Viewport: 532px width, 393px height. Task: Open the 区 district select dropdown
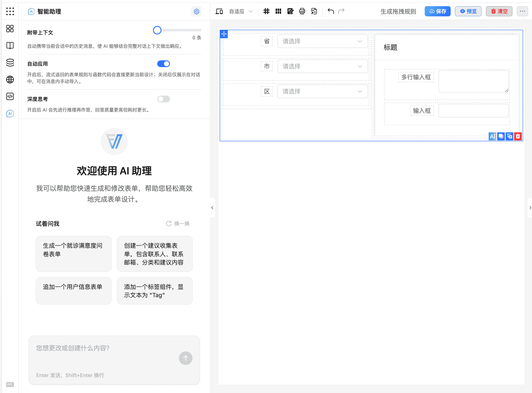coord(322,91)
